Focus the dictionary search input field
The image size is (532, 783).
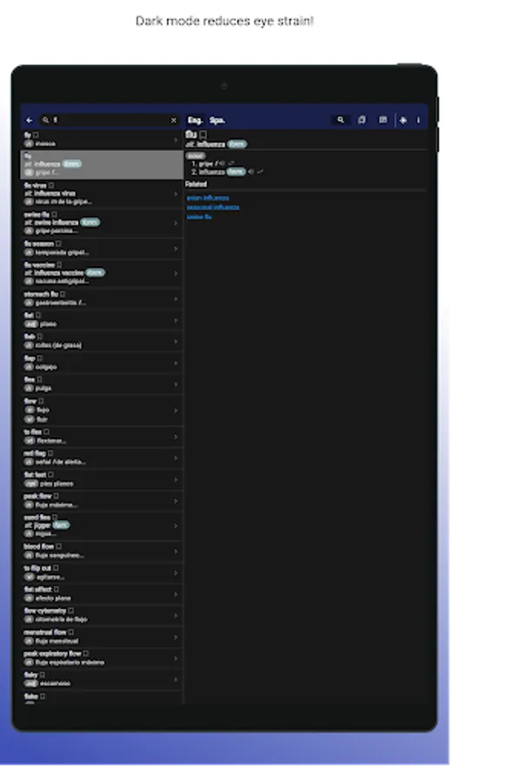click(x=110, y=120)
